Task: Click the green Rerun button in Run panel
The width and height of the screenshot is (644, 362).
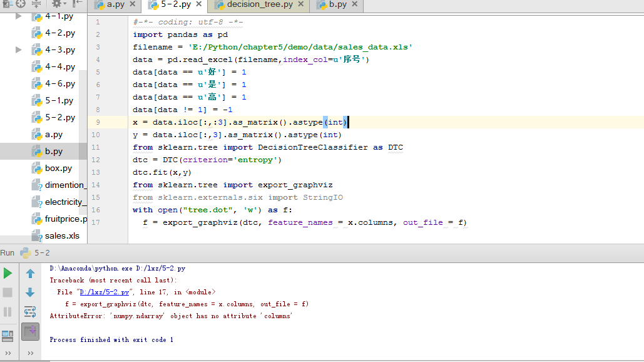Action: click(x=8, y=273)
